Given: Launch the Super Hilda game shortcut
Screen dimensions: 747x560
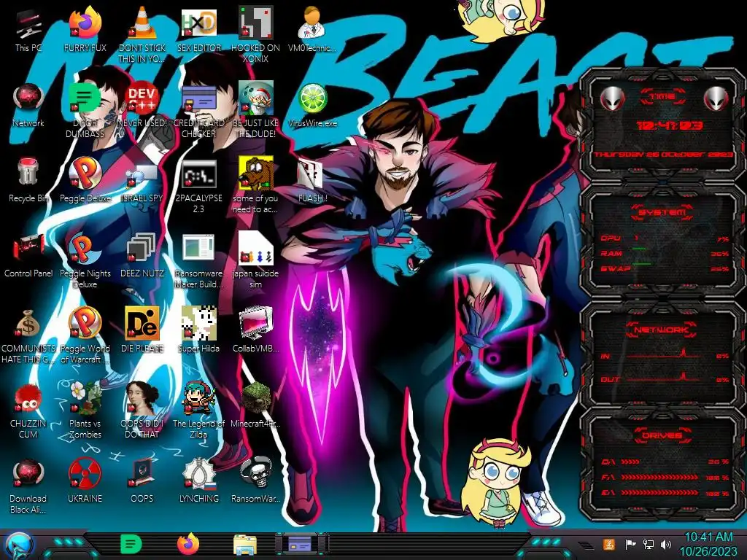Looking at the screenshot, I should tap(198, 331).
